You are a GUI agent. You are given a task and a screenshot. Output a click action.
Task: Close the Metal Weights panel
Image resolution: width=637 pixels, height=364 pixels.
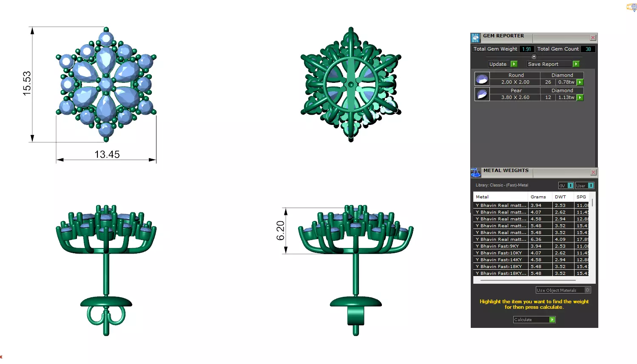(593, 172)
